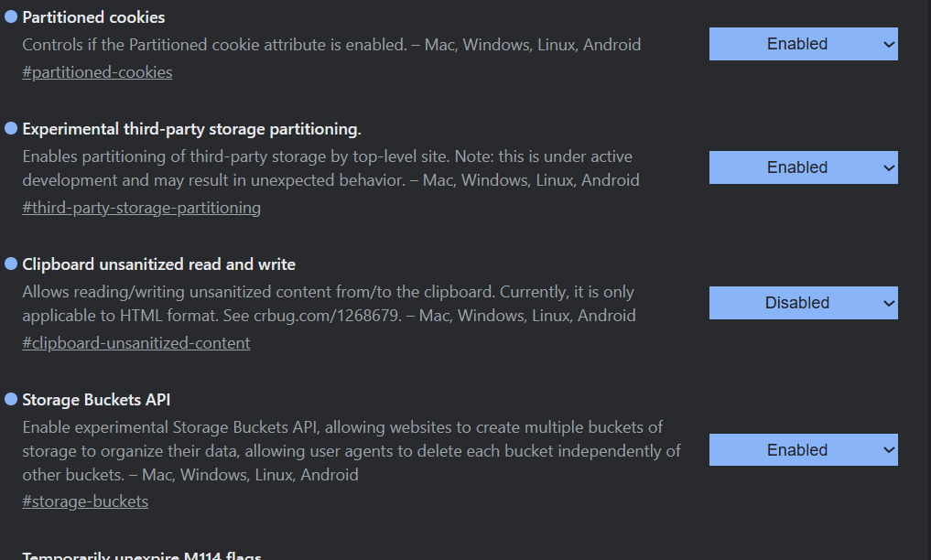Click the Partitioned cookie attribute description text
This screenshot has width=931, height=560.
331,45
